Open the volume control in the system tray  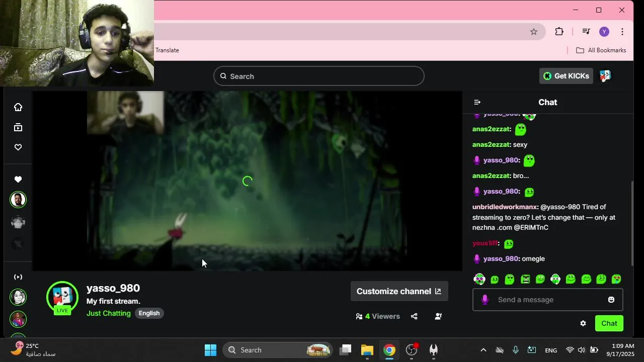click(582, 350)
